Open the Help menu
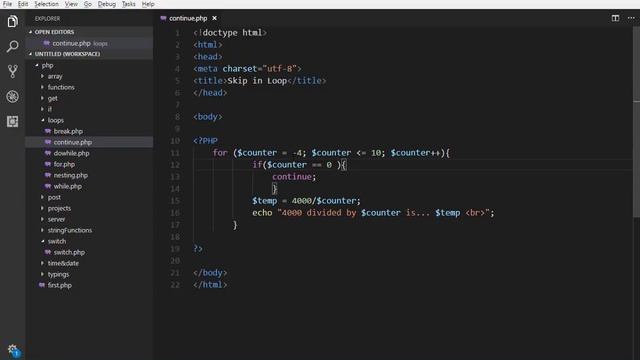The image size is (640, 360). point(148,4)
